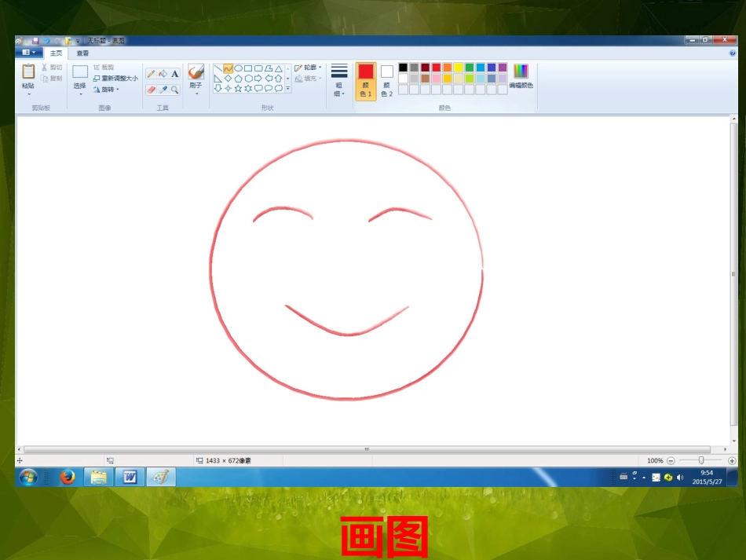Select the Text tool (A icon)
Image resolution: width=746 pixels, height=560 pixels.
pyautogui.click(x=174, y=73)
